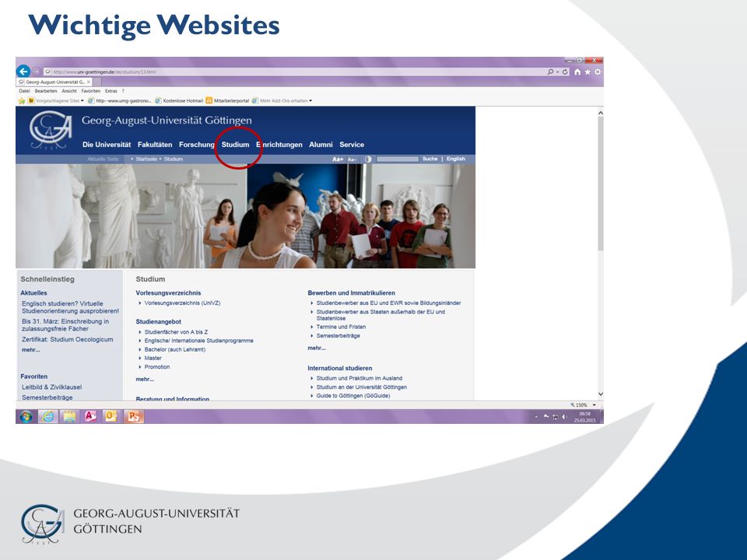Expand the Vorgeschlagene Sites favorites dropdown
This screenshot has height=560, width=747.
(x=82, y=101)
